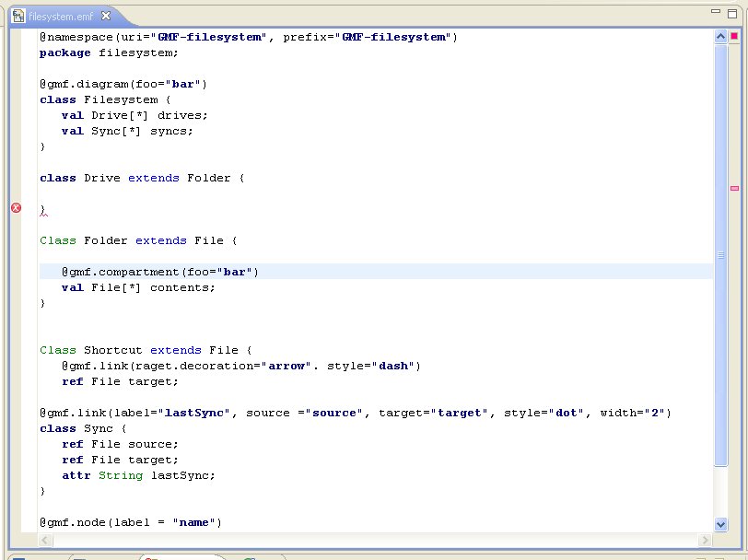Click 'Drive' in class Drive extends Folder
This screenshot has width=748, height=560.
click(102, 178)
